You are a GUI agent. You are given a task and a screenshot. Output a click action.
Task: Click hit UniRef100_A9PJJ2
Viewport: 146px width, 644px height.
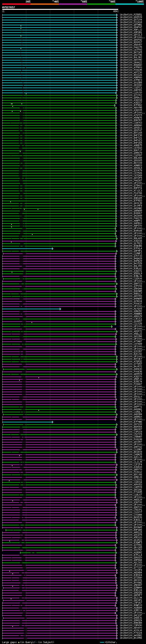tap(131, 30)
